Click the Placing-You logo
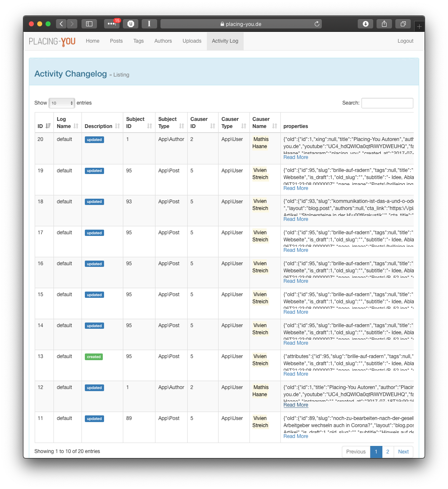 [x=52, y=41]
